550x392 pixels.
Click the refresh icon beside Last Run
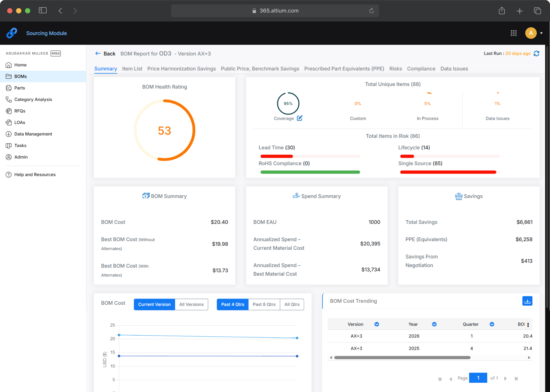pos(537,53)
